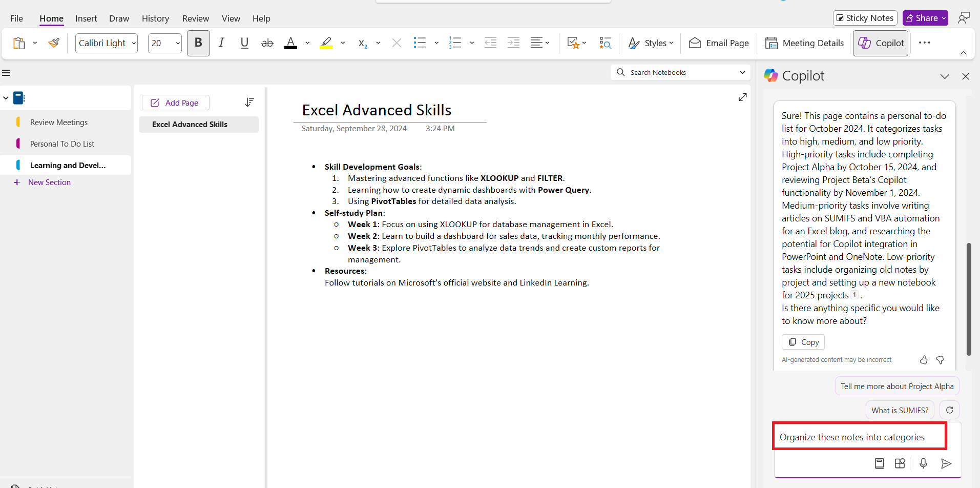Screen dimensions: 980x488
Task: Open the Help tab
Action: (x=261, y=18)
